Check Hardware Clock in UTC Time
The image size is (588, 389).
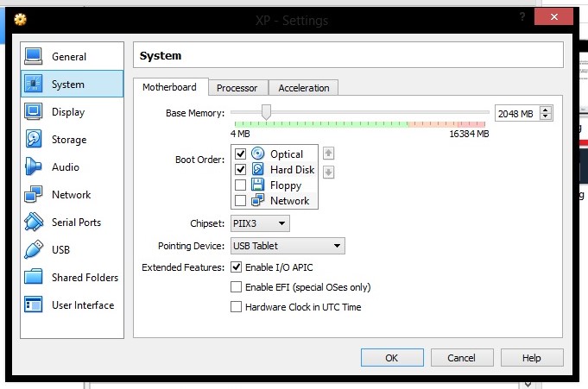coord(237,307)
